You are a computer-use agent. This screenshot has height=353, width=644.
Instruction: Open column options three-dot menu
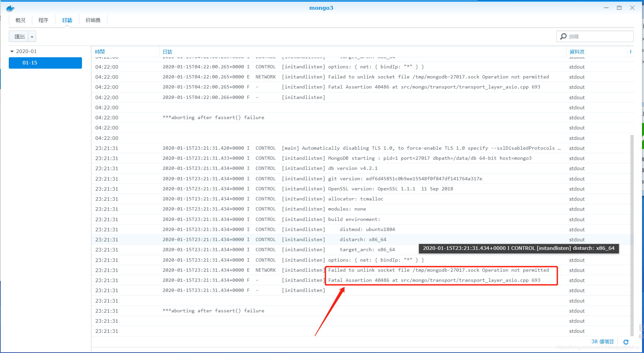click(630, 52)
